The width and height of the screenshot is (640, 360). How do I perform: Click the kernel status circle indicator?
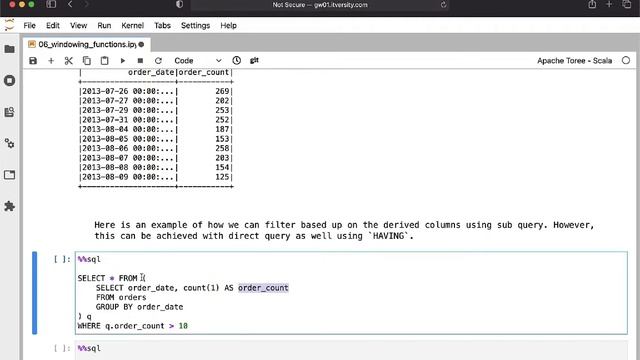pos(626,60)
